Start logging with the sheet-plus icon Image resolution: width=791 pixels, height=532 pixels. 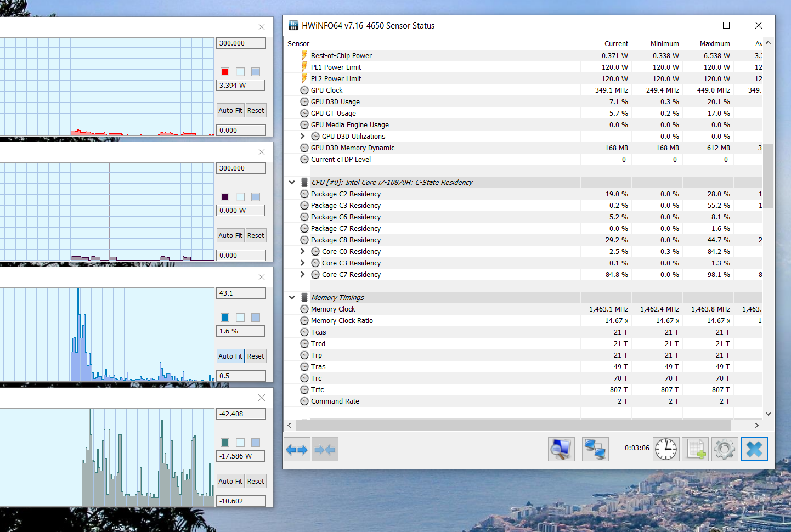tap(696, 450)
